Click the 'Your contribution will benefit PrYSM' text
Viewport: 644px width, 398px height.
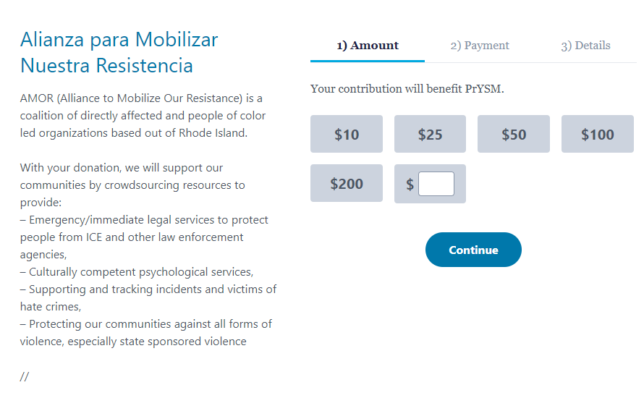coord(407,89)
